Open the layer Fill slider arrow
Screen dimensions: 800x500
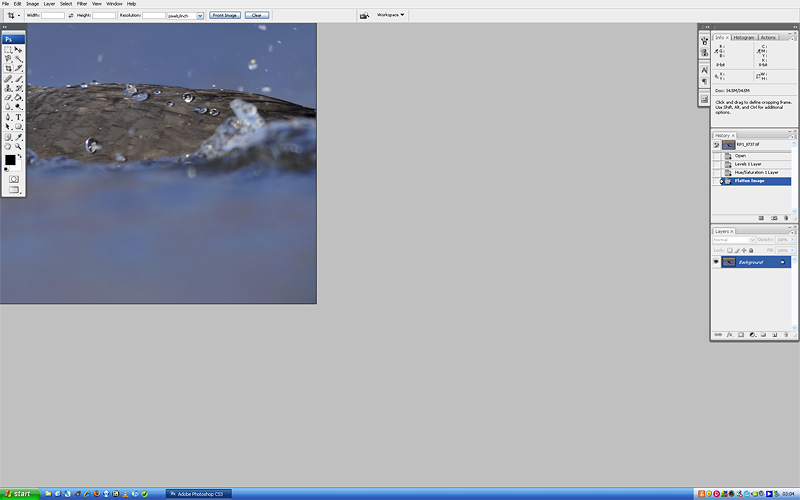pos(792,251)
